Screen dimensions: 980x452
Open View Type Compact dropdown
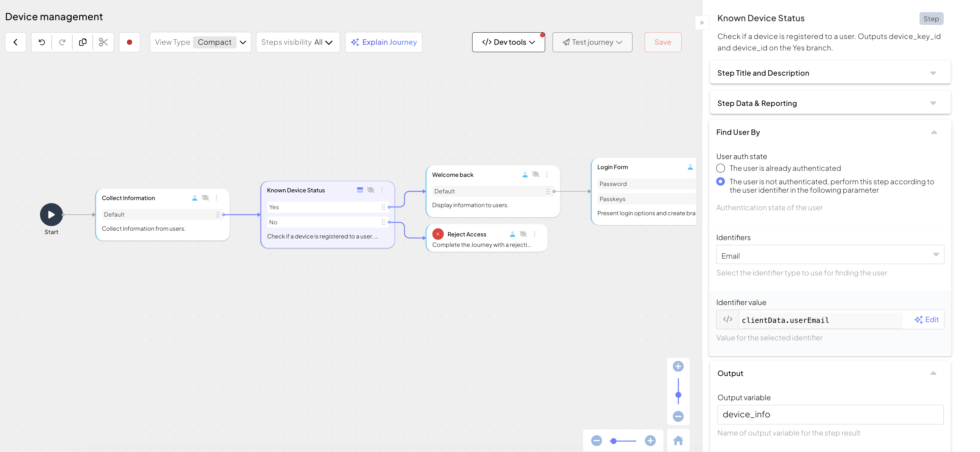point(201,42)
